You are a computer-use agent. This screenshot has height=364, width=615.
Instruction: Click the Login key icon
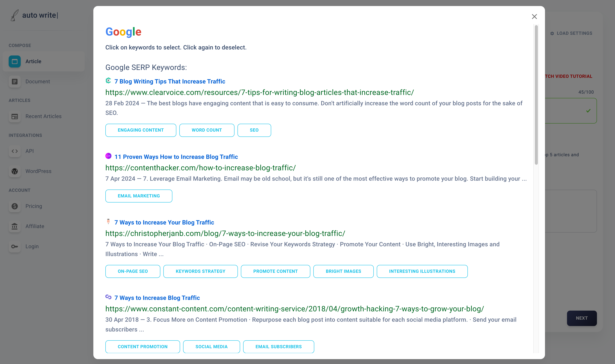(x=15, y=246)
